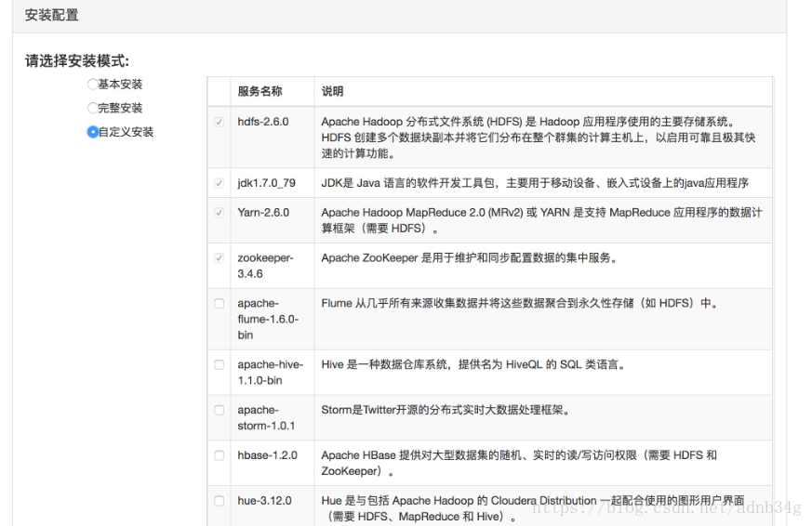
Task: Click the hdfs-2.6.0 service name
Action: click(262, 122)
